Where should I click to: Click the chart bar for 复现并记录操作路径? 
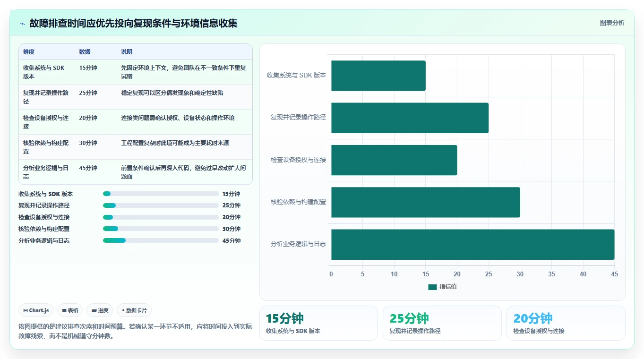click(x=410, y=118)
